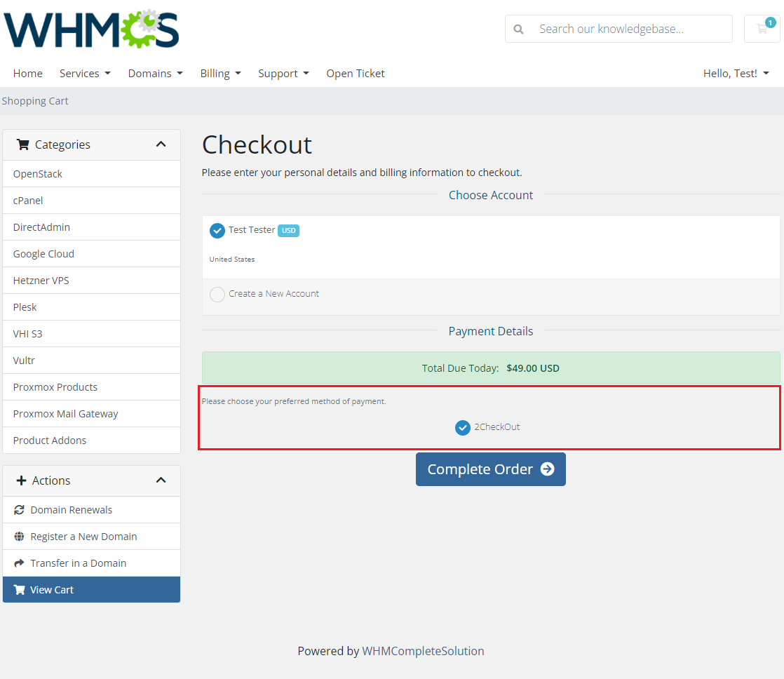
Task: Click the Shopping Cart breadcrumb
Action: [x=35, y=101]
